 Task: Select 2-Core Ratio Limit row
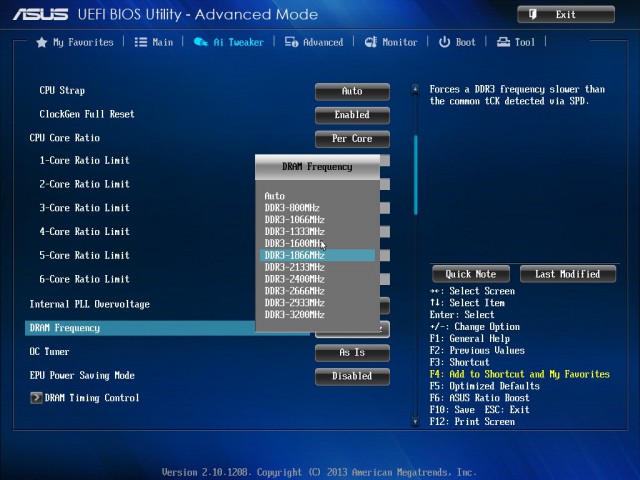[x=84, y=184]
